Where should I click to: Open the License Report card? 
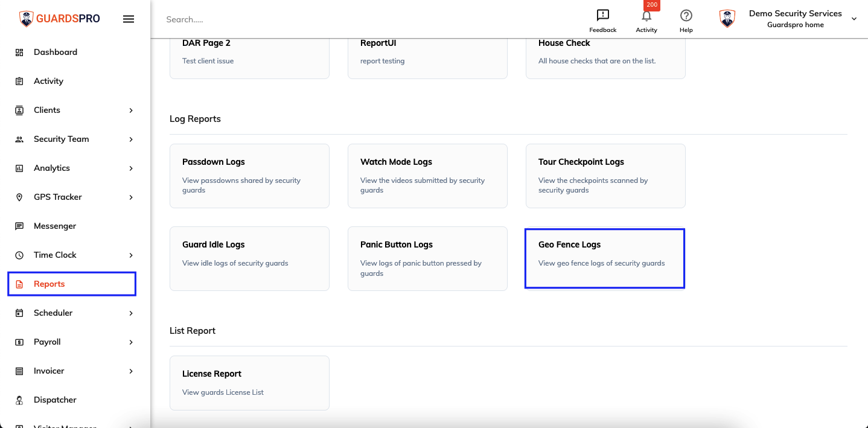(249, 383)
